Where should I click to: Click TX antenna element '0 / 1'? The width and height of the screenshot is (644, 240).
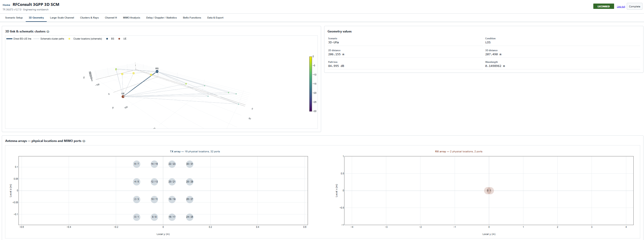click(x=137, y=217)
